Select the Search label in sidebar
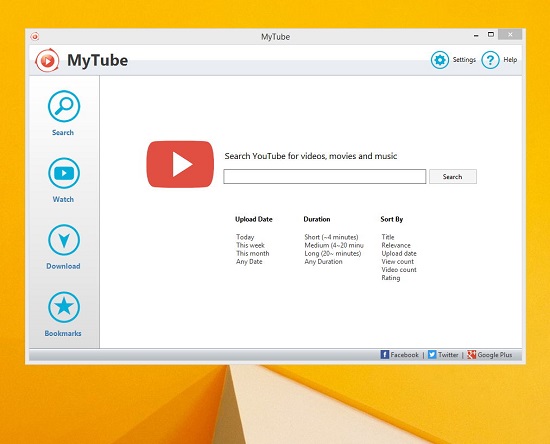 (63, 133)
